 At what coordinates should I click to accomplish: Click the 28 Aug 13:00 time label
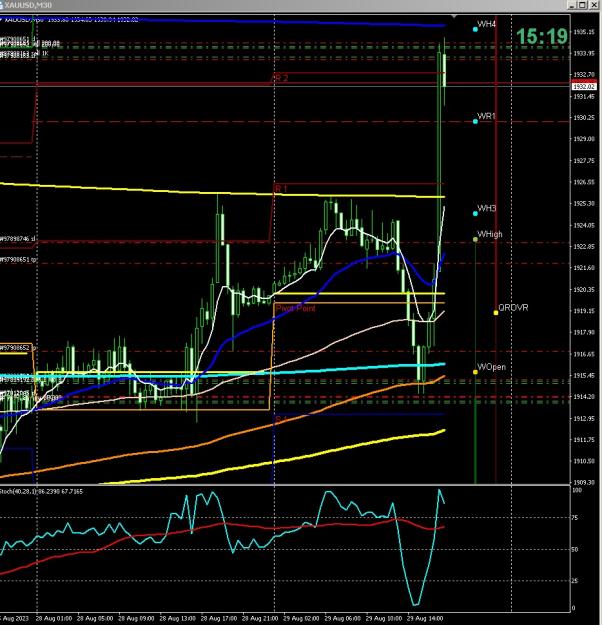(x=178, y=618)
